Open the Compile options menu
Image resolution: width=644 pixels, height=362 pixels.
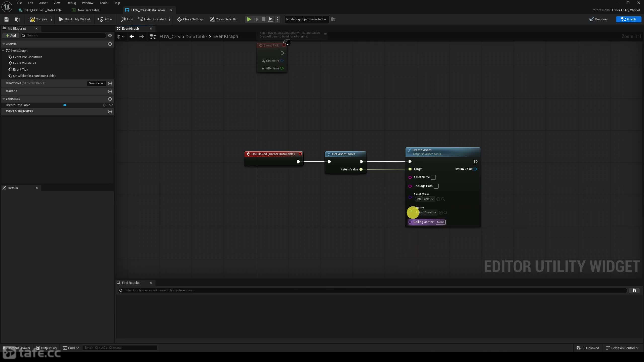tap(51, 19)
